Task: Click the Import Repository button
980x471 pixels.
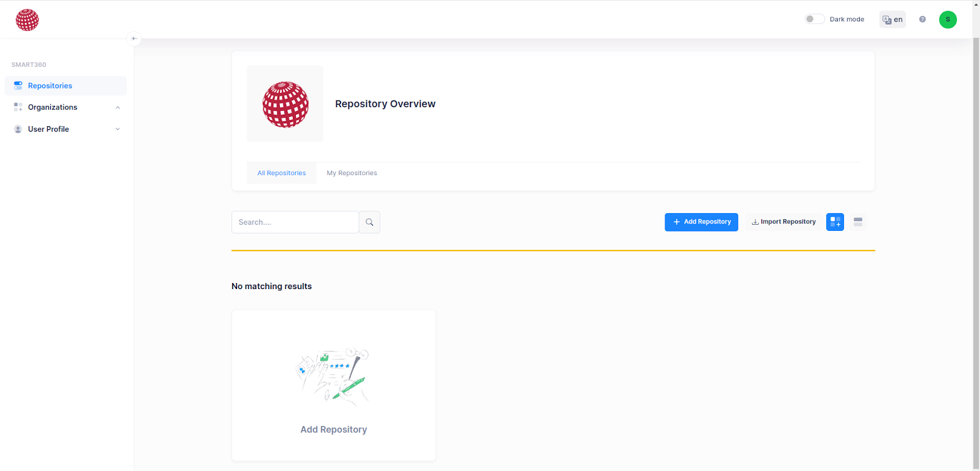Action: point(783,222)
